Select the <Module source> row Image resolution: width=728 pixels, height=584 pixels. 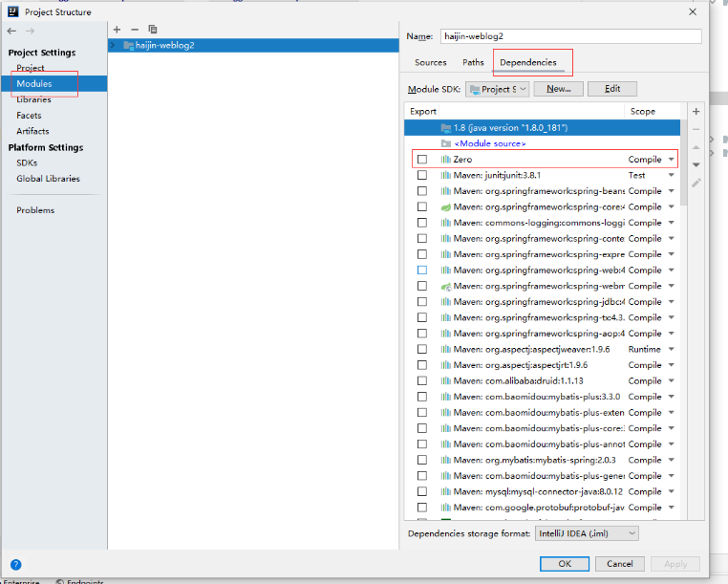coord(543,143)
